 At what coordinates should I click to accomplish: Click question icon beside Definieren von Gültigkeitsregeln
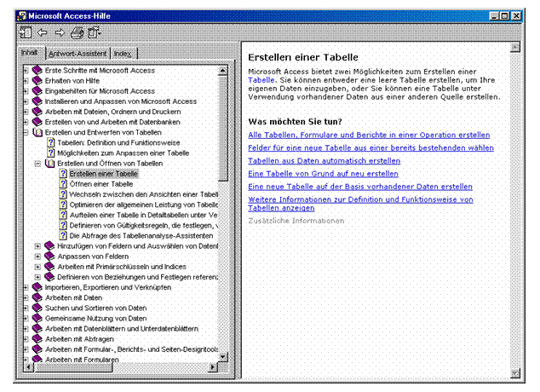63,225
